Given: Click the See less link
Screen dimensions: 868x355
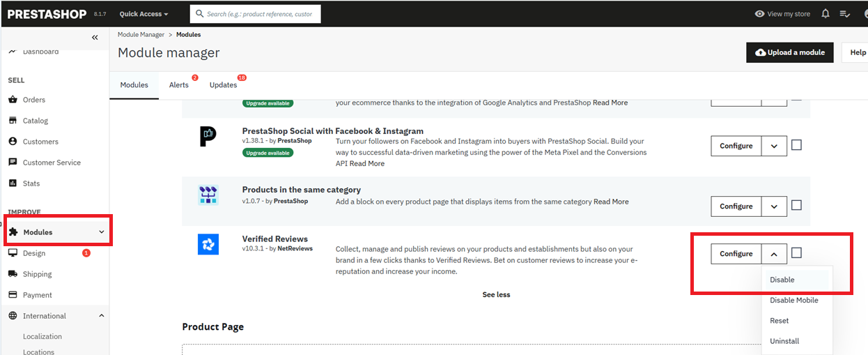Looking at the screenshot, I should (x=496, y=294).
